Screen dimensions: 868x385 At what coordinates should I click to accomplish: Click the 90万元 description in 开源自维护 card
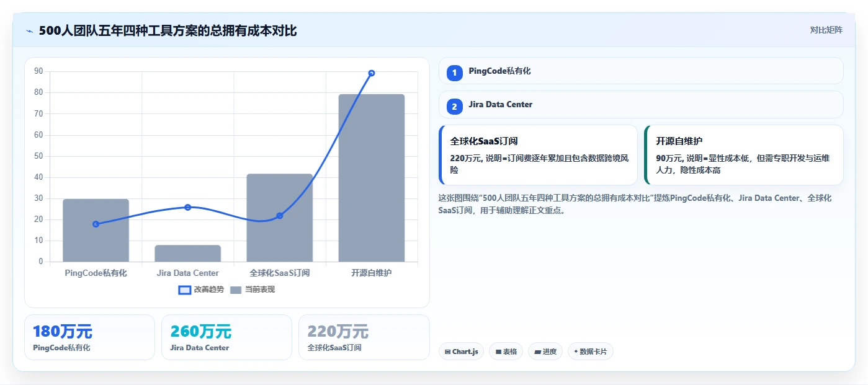point(743,164)
